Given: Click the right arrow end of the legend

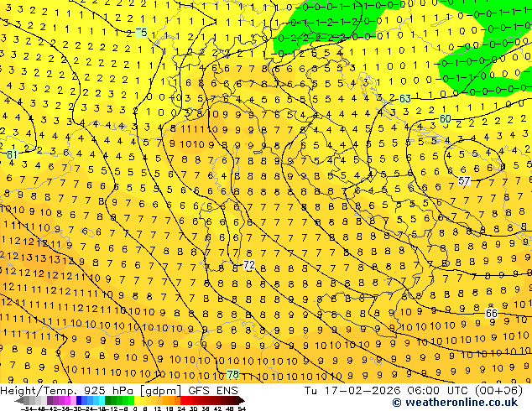Looking at the screenshot, I should [241, 400].
